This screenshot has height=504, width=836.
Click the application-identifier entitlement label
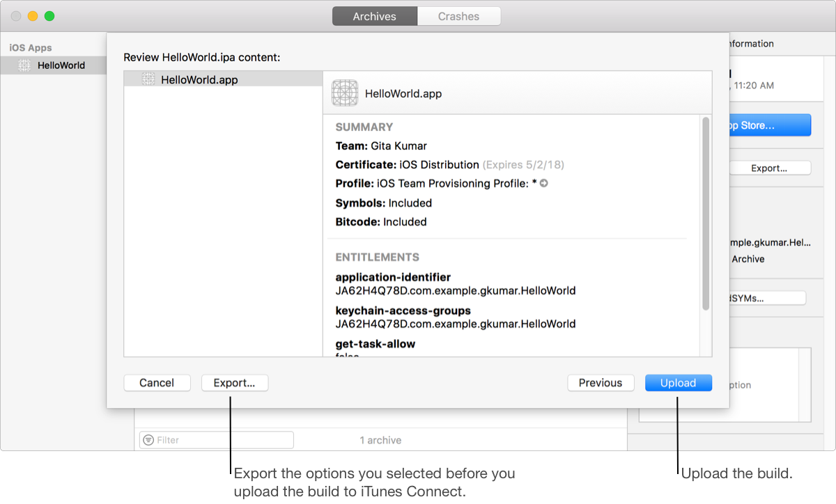(393, 277)
